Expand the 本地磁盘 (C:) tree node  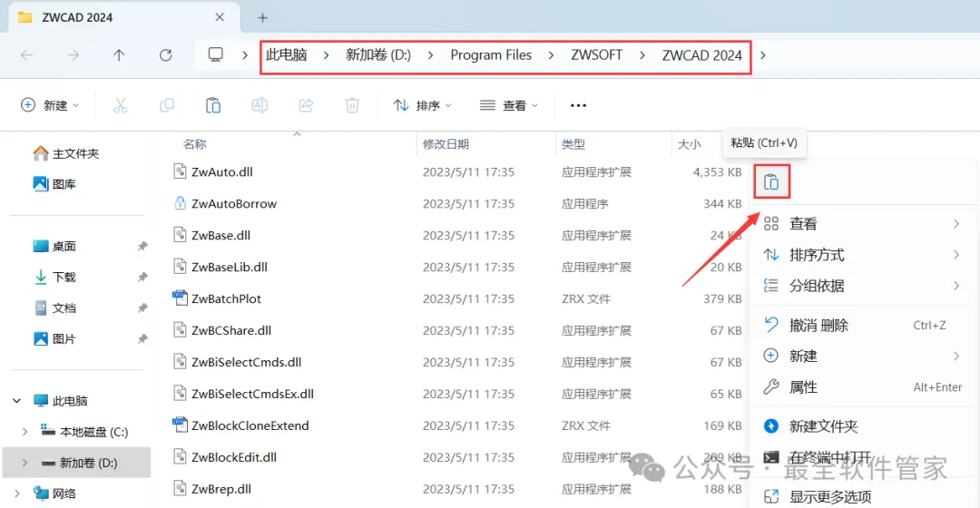point(24,432)
